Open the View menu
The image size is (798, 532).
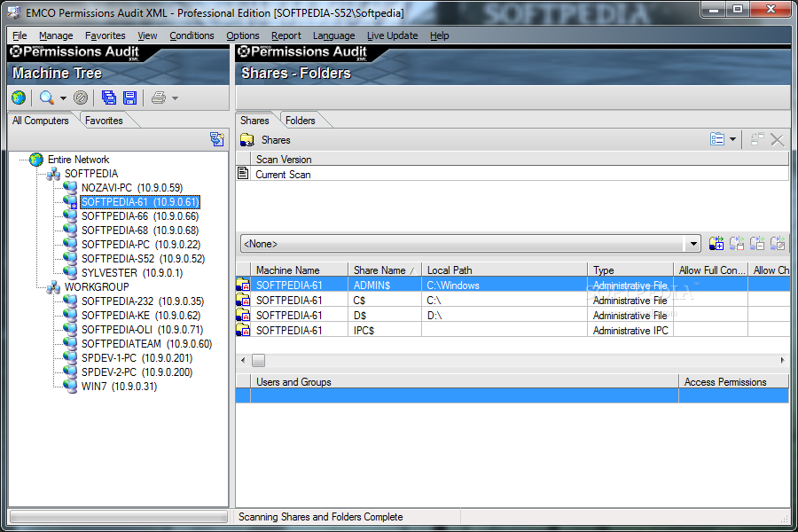[x=147, y=35]
